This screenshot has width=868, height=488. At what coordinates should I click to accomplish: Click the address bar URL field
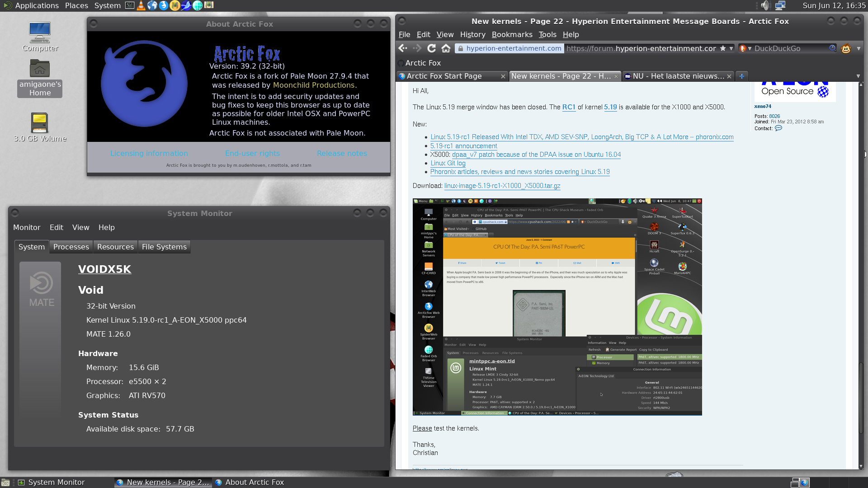641,48
